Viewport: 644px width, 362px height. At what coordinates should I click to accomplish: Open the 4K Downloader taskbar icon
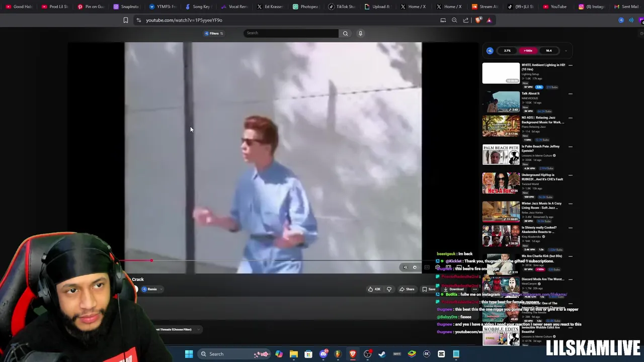427,354
